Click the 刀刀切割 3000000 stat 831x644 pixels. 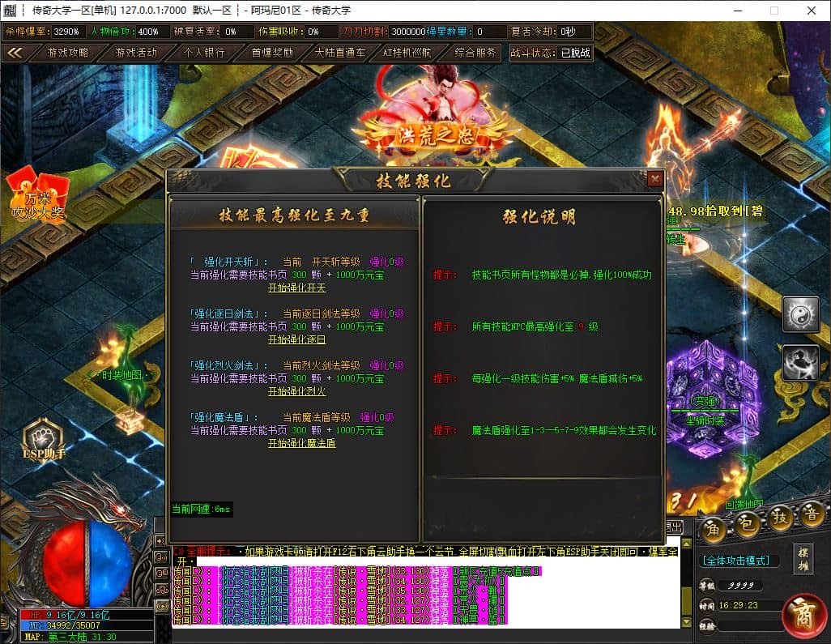(x=384, y=32)
